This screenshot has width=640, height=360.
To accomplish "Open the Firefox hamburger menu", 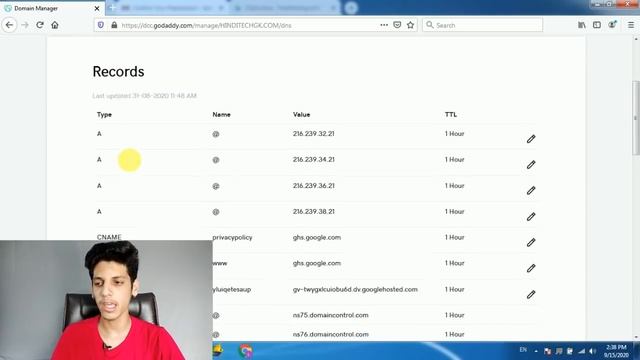I will coord(631,25).
